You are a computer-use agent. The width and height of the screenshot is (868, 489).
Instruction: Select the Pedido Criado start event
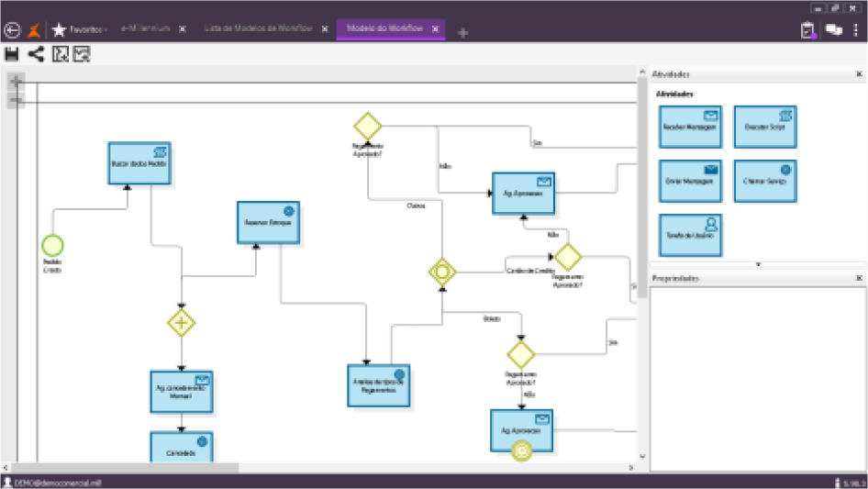52,245
